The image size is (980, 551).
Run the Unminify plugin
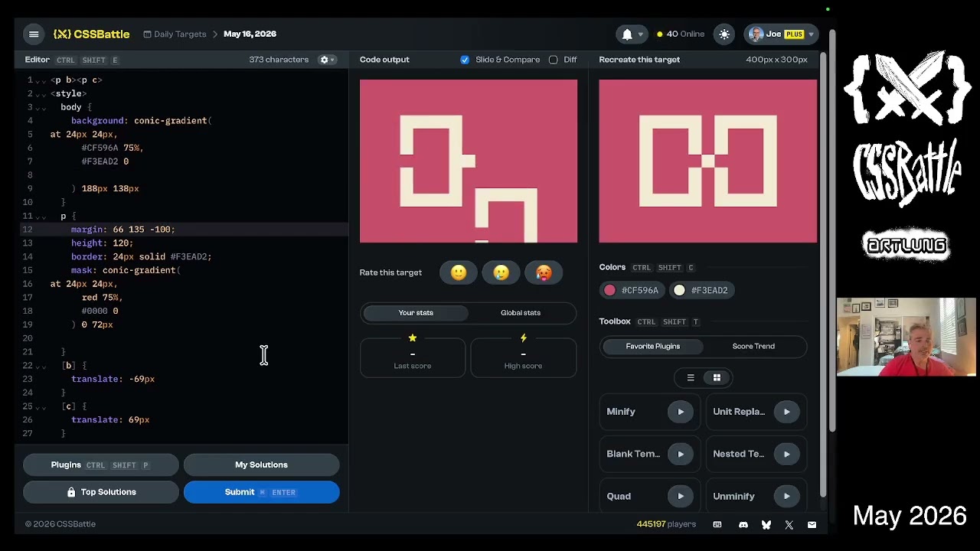(x=786, y=496)
